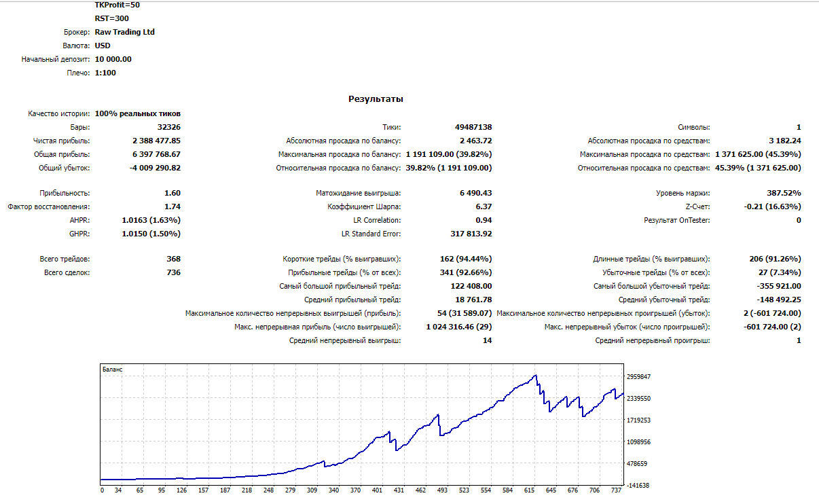Click LR Correlation value 0.94
Image resolution: width=819 pixels, height=504 pixels.
484,220
